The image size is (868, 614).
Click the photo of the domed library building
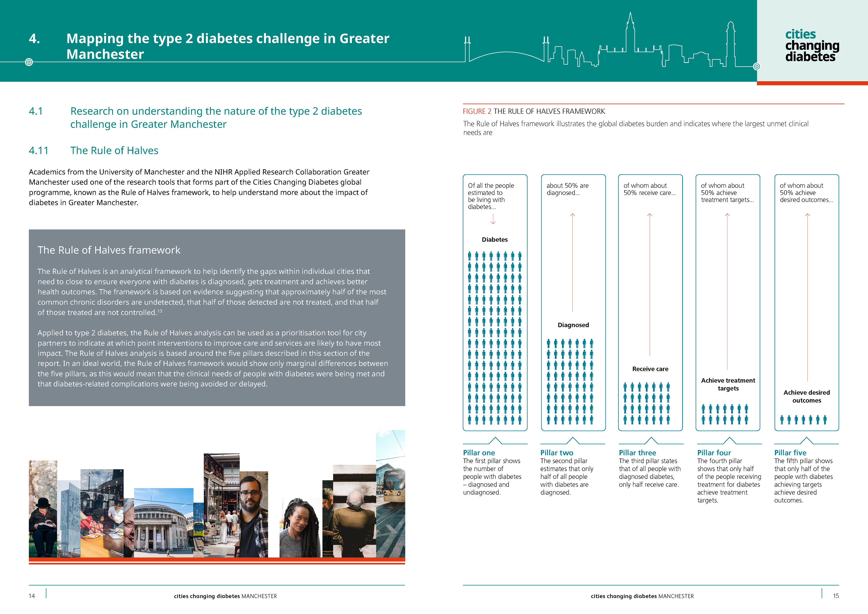pyautogui.click(x=164, y=523)
